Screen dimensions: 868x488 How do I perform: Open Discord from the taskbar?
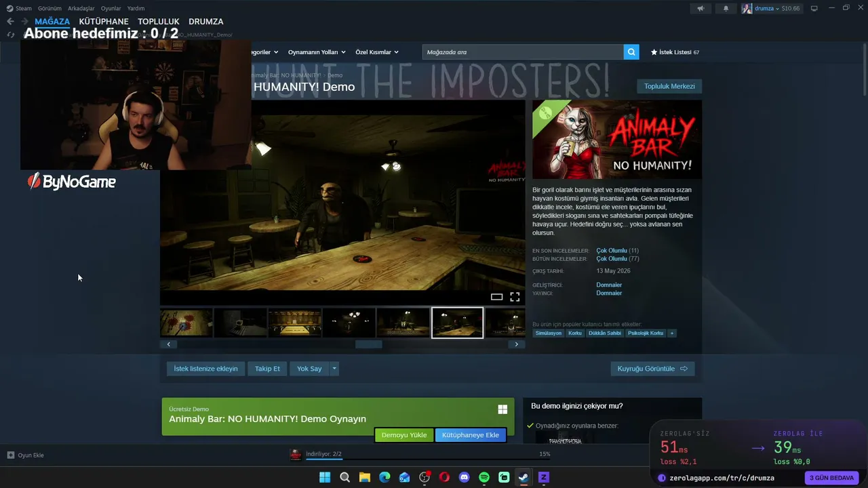pos(465,477)
